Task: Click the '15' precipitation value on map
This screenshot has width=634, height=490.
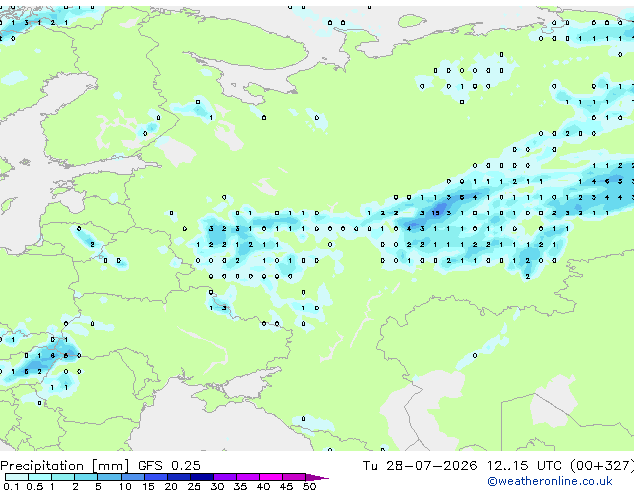Action: (435, 213)
